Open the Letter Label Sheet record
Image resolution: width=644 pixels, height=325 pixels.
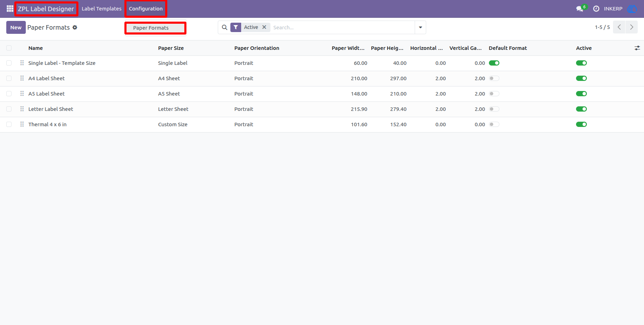tap(51, 109)
